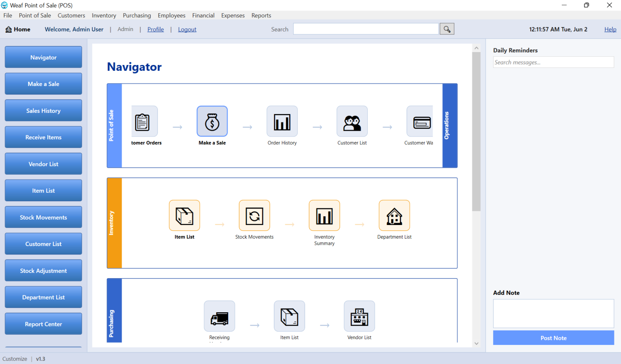This screenshot has height=364, width=621.
Task: Open the Inventory menu
Action: pos(104,15)
